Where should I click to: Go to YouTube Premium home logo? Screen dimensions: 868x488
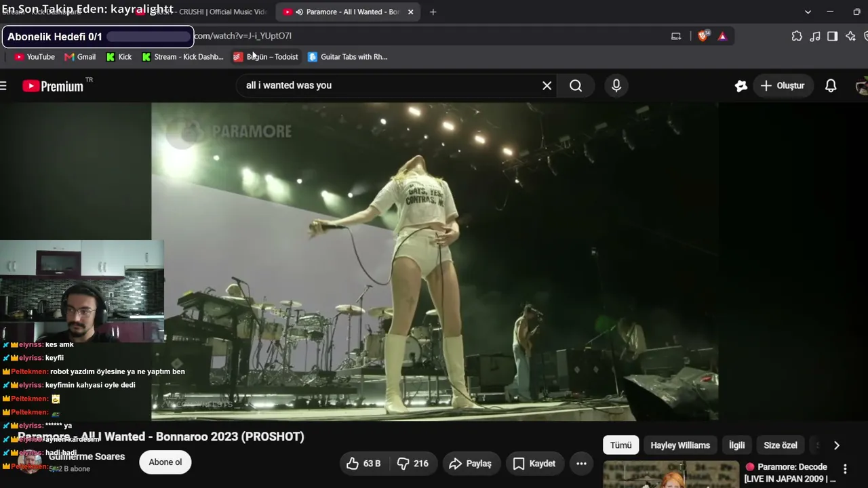[54, 86]
